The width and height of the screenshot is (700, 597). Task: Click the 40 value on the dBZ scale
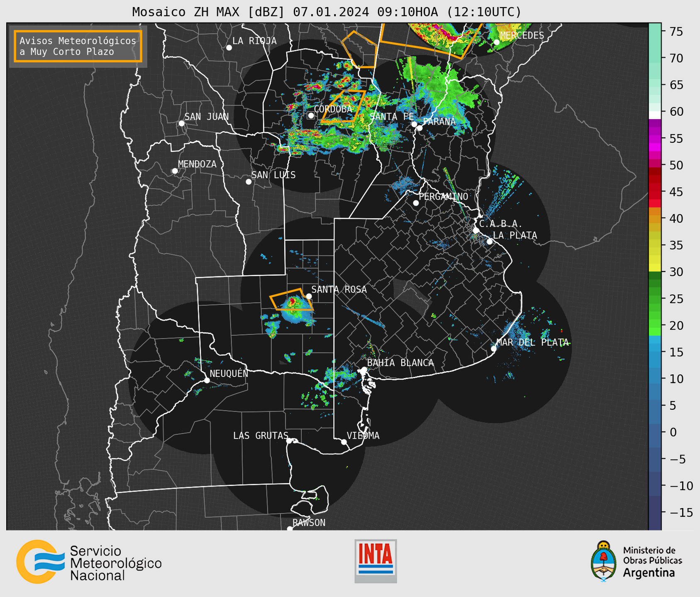676,218
